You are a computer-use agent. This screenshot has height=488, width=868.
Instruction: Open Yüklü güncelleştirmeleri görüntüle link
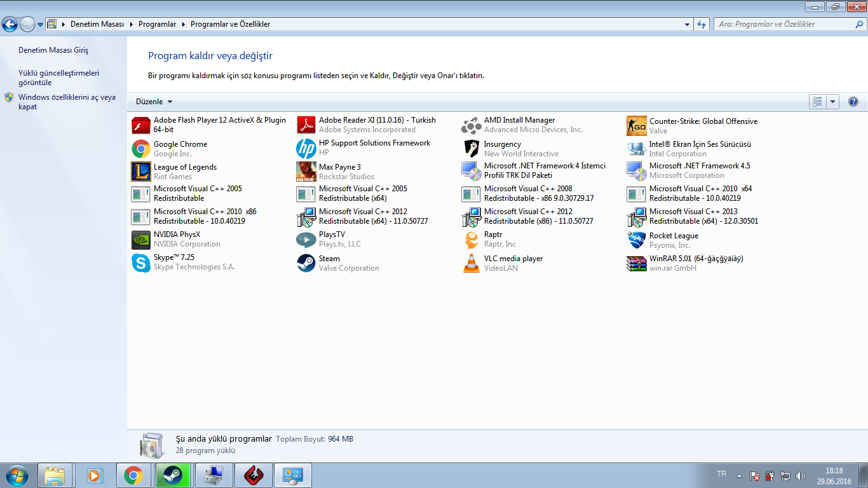[x=59, y=78]
